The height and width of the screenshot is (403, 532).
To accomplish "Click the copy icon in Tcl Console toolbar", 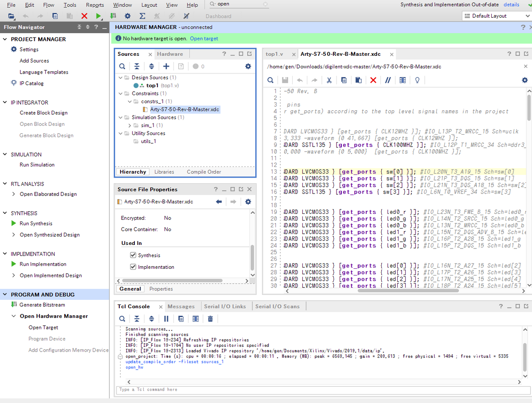I will click(181, 319).
